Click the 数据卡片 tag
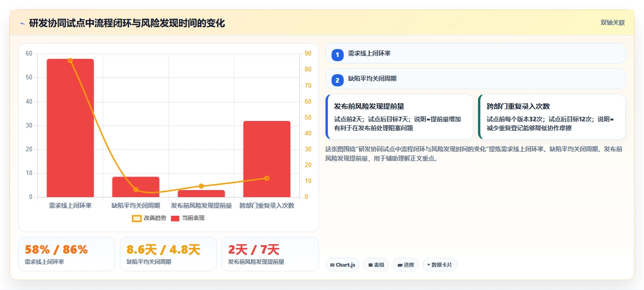This screenshot has width=644, height=290. tap(439, 265)
